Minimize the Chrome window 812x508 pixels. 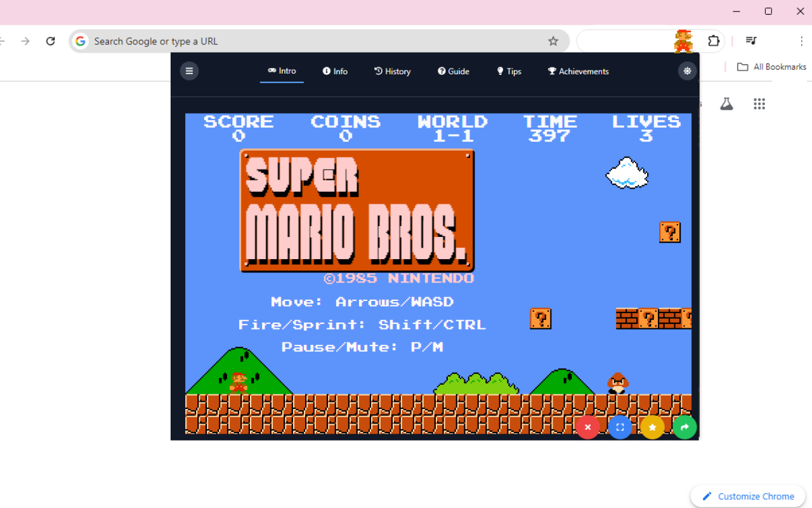[736, 11]
